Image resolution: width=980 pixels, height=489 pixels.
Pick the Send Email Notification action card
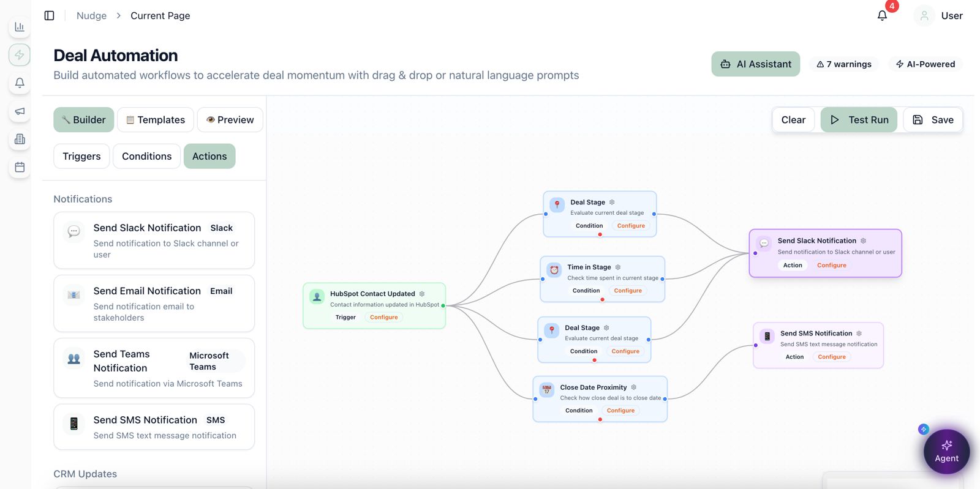coord(154,304)
